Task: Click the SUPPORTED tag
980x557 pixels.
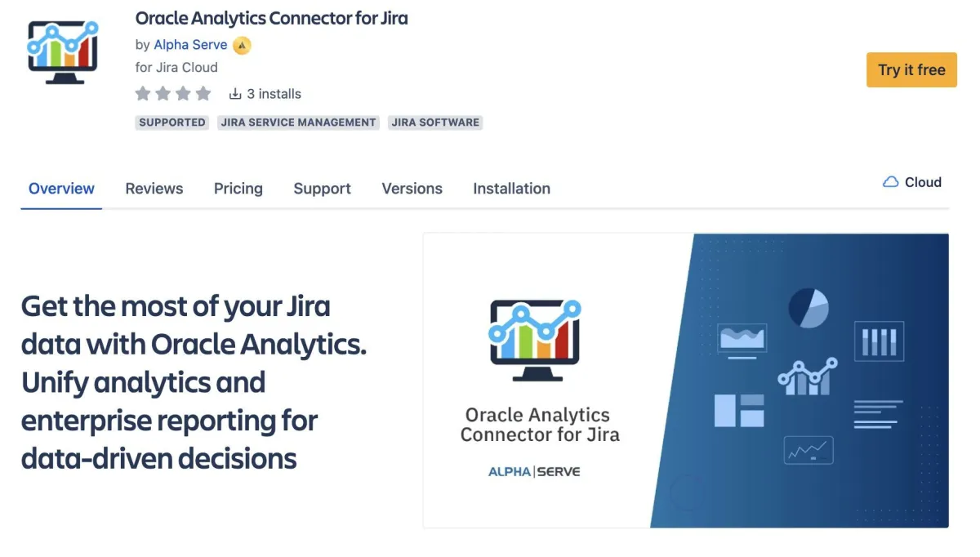Action: (172, 123)
